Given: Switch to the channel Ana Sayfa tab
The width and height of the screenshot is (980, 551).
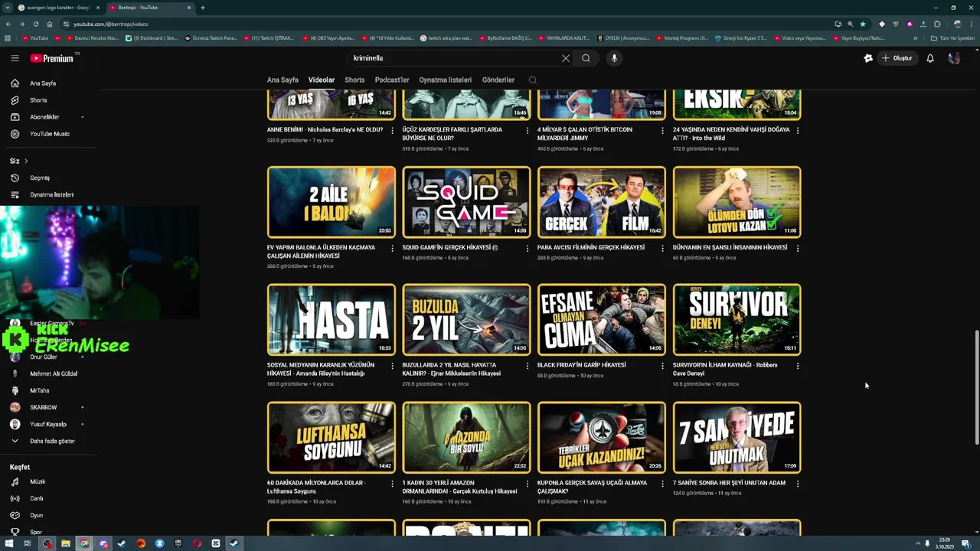Looking at the screenshot, I should click(x=283, y=80).
